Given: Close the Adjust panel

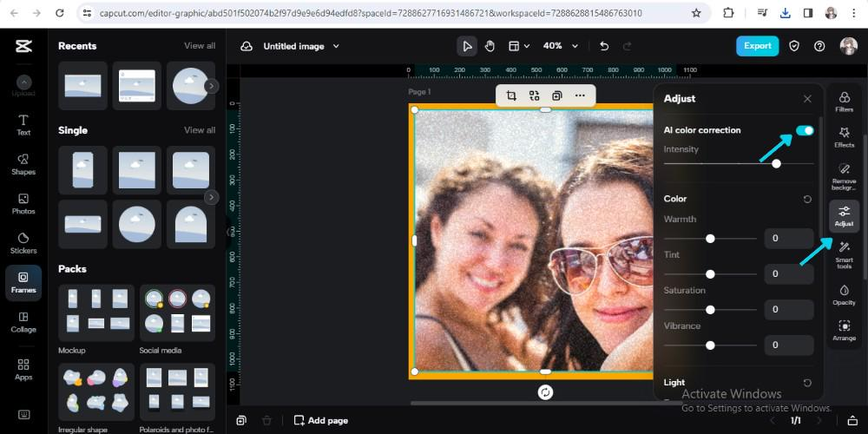Looking at the screenshot, I should pos(807,99).
